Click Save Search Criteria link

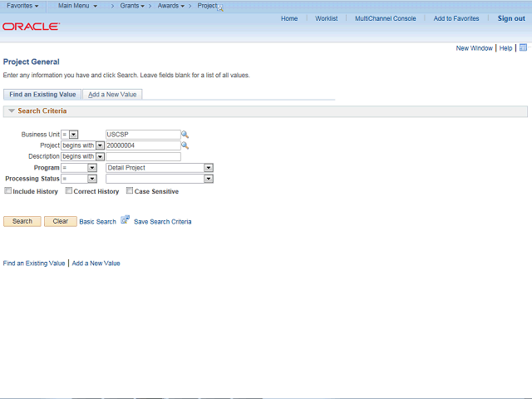click(x=163, y=222)
